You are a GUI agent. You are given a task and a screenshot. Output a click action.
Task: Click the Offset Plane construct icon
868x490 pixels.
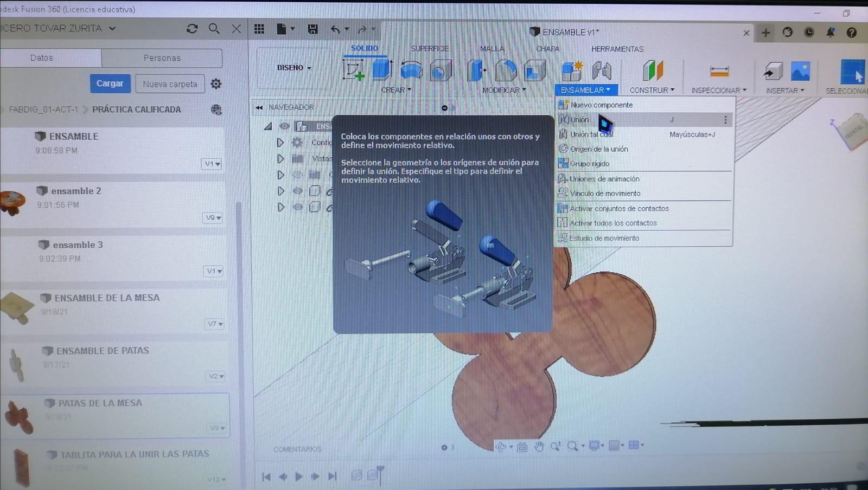[x=653, y=70]
